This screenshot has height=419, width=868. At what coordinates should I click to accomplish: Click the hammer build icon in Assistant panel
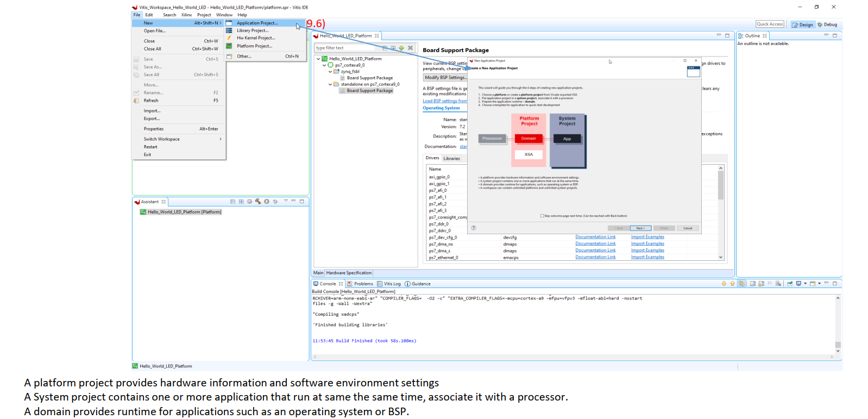pyautogui.click(x=258, y=202)
